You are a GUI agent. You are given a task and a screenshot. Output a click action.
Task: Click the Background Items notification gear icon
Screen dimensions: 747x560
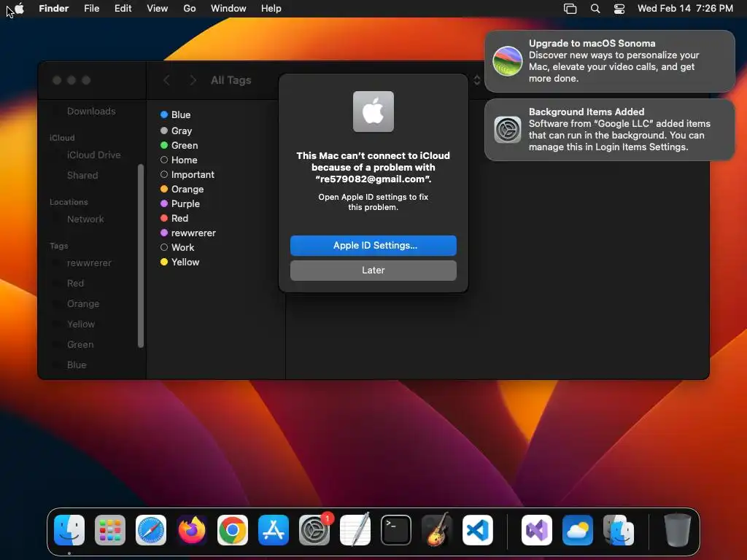(508, 130)
